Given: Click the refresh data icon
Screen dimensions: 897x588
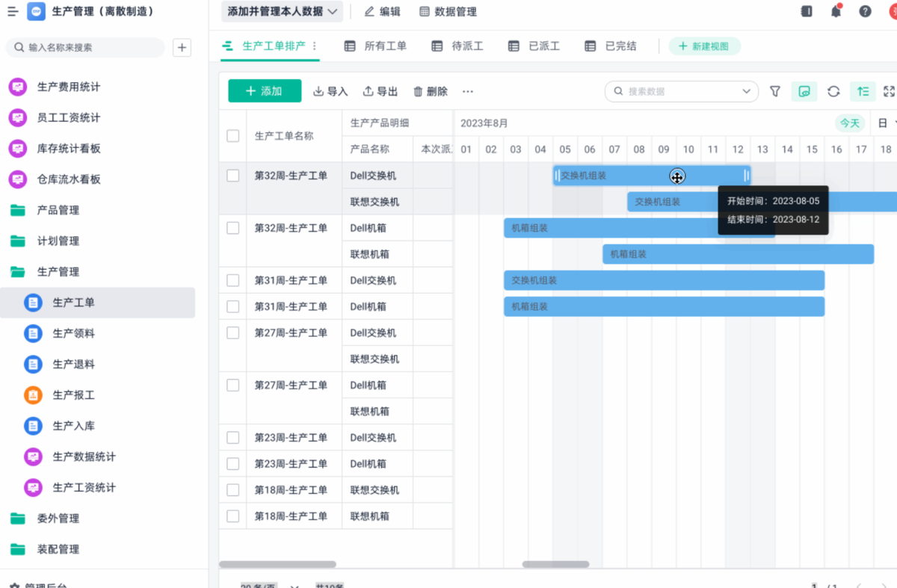Looking at the screenshot, I should click(833, 91).
